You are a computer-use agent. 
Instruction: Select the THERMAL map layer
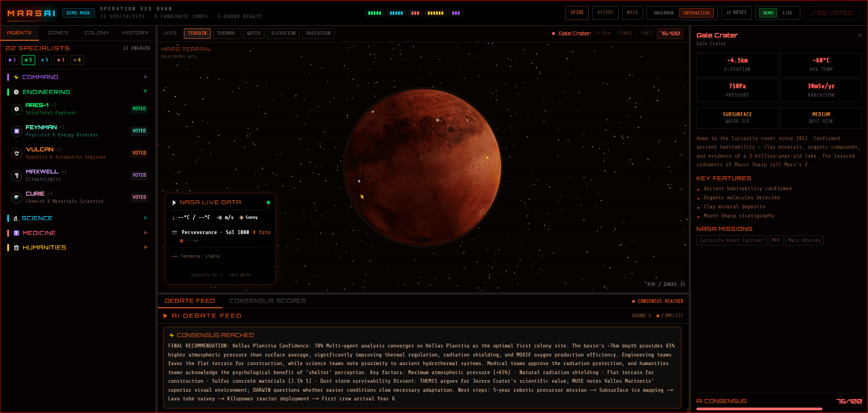pyautogui.click(x=226, y=33)
